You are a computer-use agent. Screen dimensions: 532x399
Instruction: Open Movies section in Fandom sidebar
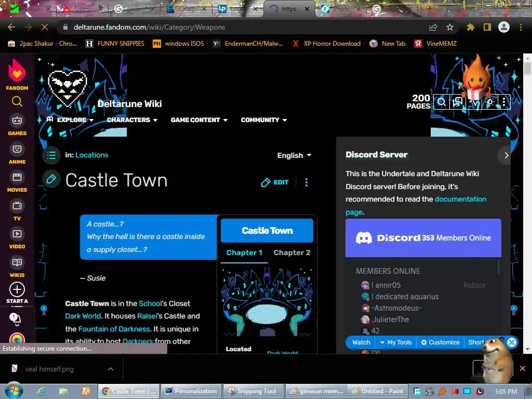pyautogui.click(x=17, y=182)
